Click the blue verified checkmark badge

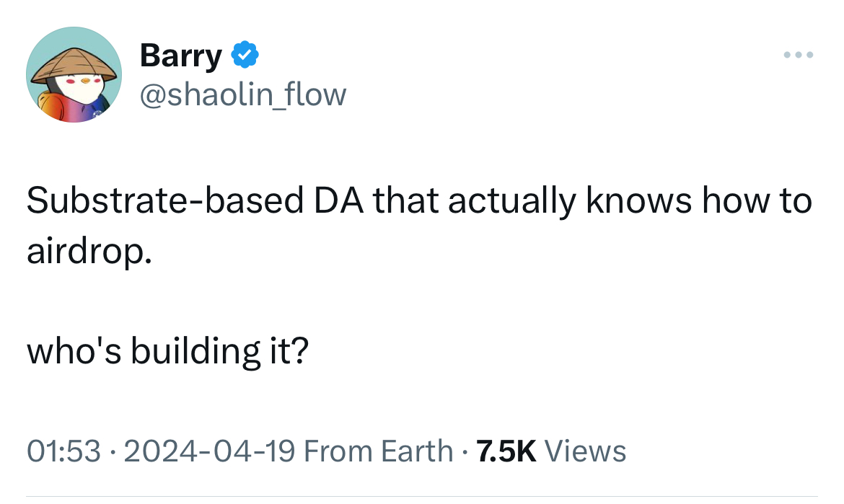[244, 54]
